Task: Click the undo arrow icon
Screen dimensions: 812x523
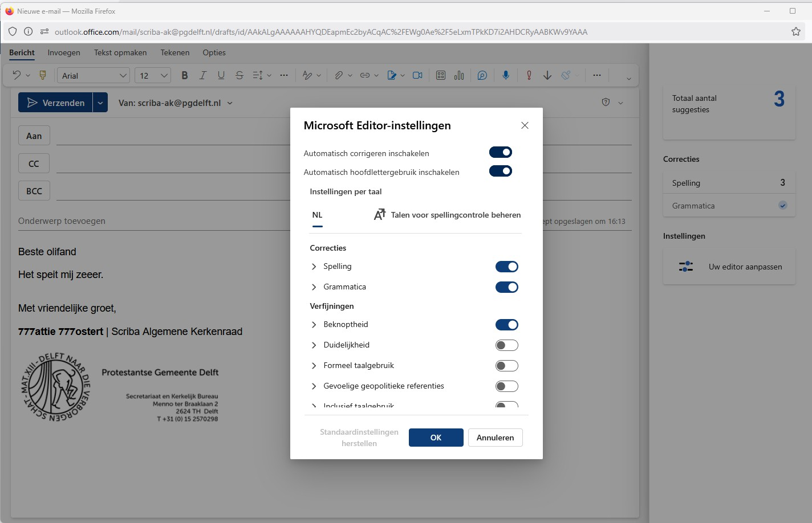Action: point(17,75)
